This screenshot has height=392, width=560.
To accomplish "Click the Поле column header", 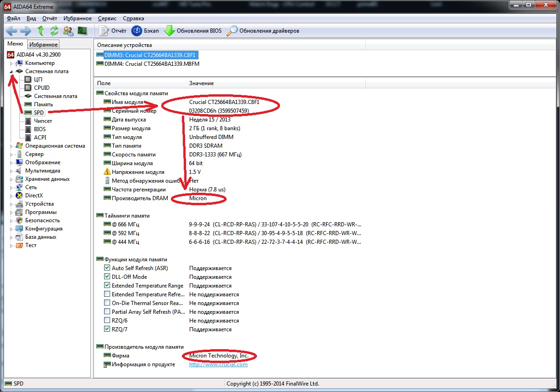I will (x=140, y=83).
